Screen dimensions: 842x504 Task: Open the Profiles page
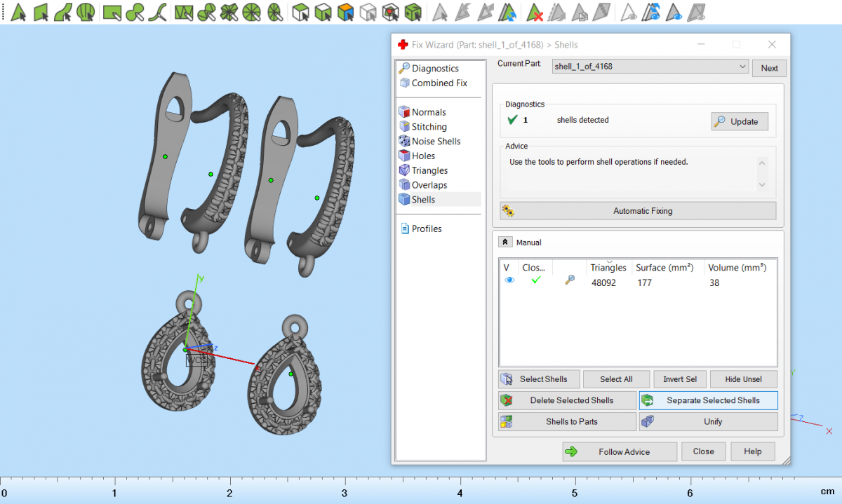[426, 229]
